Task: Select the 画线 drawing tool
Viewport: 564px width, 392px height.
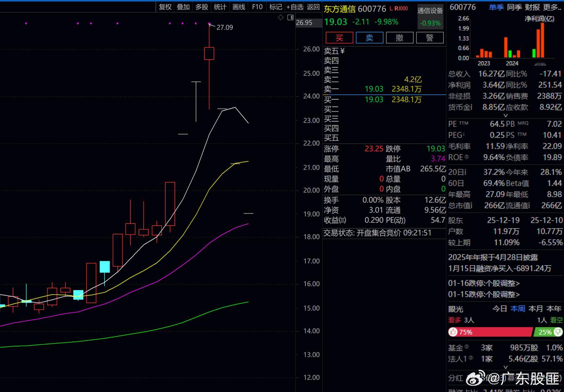Action: pos(239,7)
